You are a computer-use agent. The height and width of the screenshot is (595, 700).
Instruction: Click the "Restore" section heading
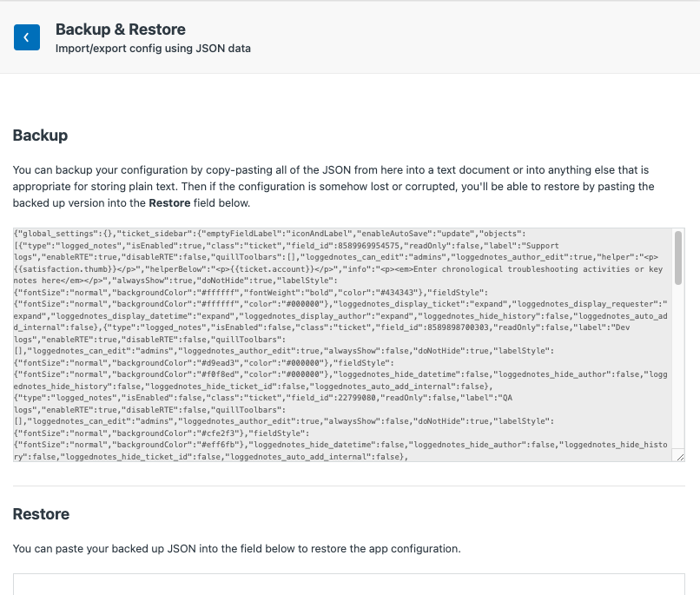[41, 514]
